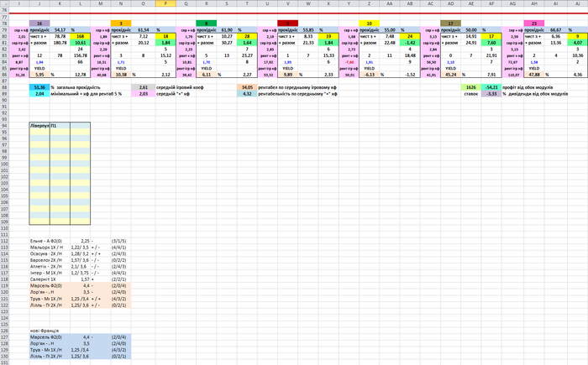Select the cell showing 61,90
Image resolution: width=588 pixels, height=365 pixels.
[x=227, y=29]
